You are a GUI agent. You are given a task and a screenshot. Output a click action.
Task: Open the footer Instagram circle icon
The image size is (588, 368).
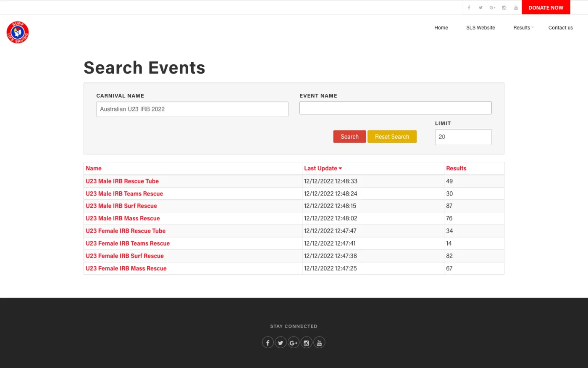(306, 342)
